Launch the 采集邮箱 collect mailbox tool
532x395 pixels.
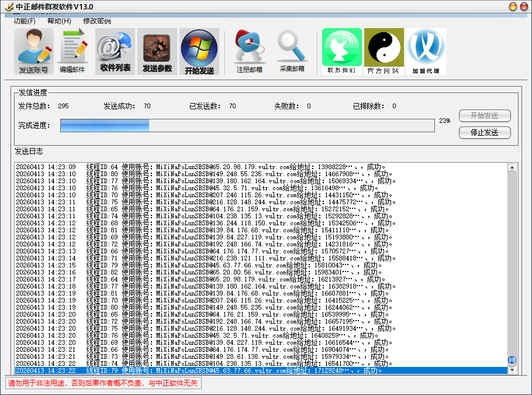click(x=292, y=51)
